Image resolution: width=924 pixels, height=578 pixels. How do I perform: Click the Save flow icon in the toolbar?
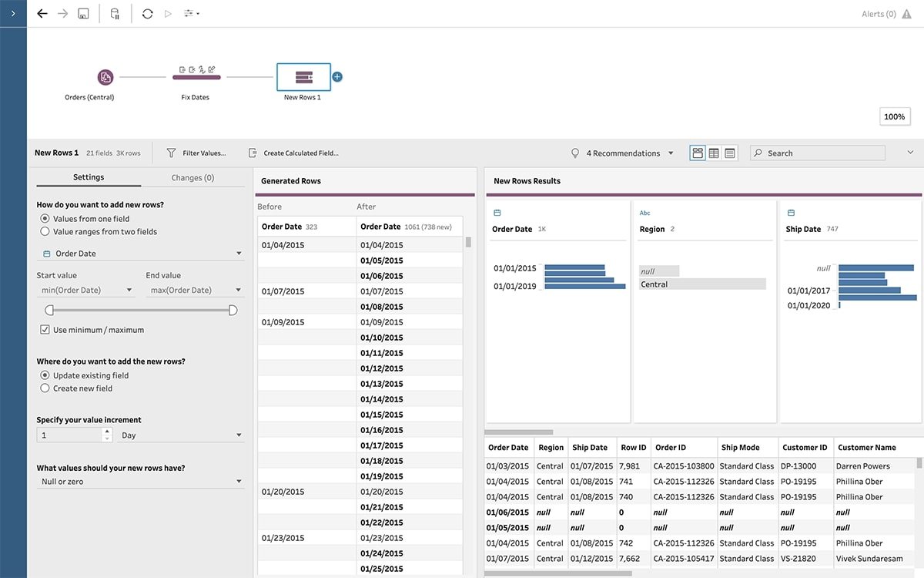(82, 13)
